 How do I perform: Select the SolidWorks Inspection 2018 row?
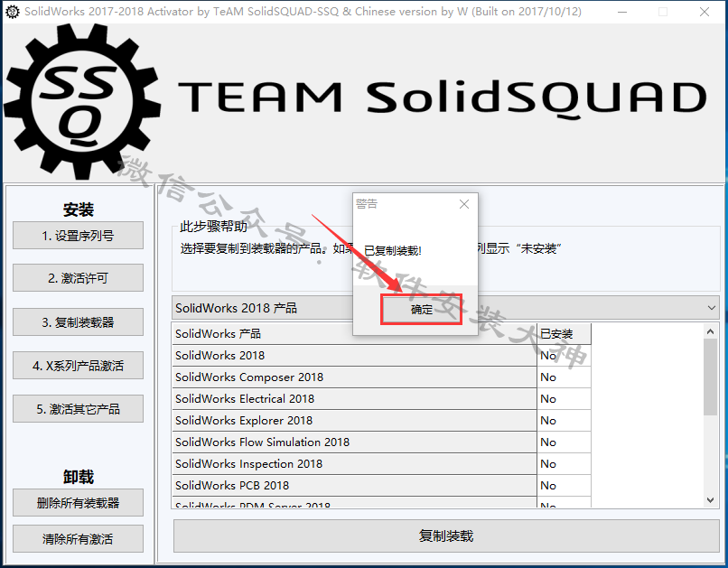(354, 463)
